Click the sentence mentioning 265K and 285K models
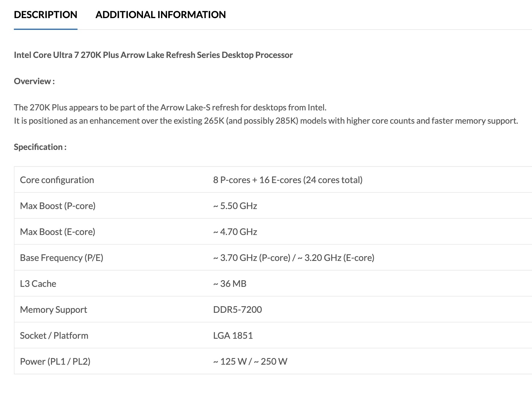 tap(266, 121)
